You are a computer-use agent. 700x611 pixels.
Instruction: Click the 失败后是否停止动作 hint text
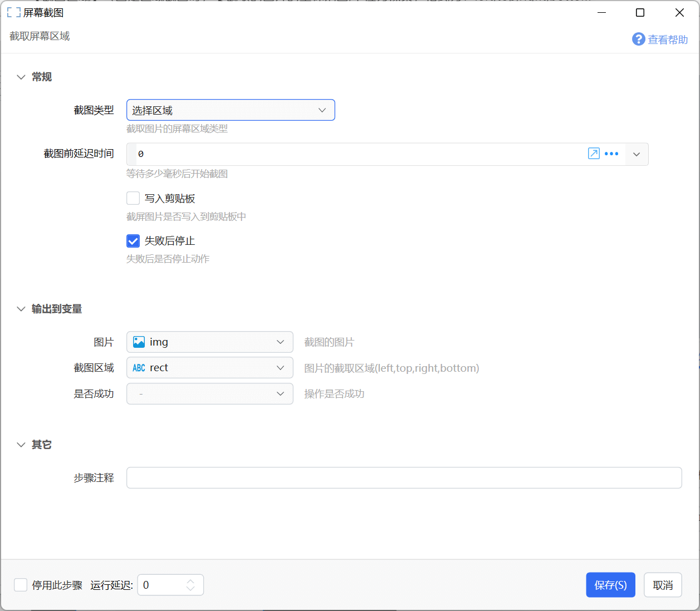168,259
